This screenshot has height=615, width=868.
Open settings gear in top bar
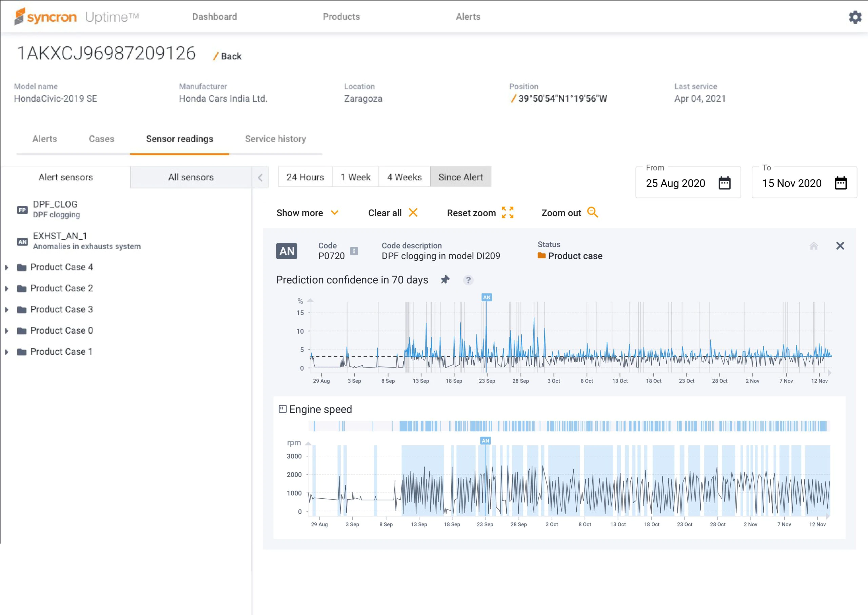pyautogui.click(x=855, y=17)
